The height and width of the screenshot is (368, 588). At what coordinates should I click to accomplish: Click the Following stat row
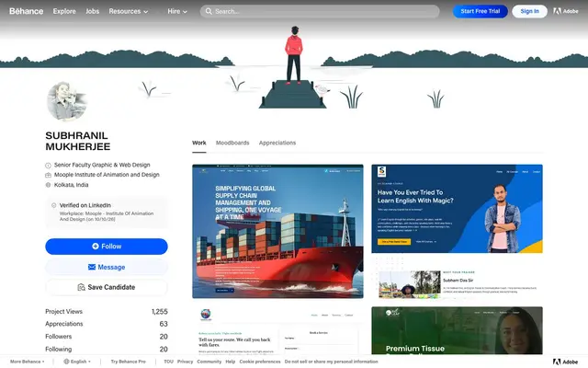pyautogui.click(x=107, y=350)
